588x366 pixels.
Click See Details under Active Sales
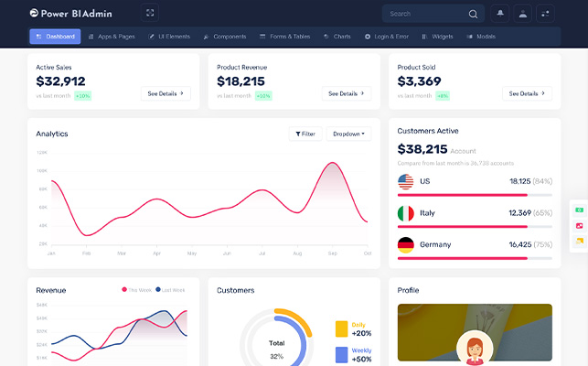click(166, 93)
